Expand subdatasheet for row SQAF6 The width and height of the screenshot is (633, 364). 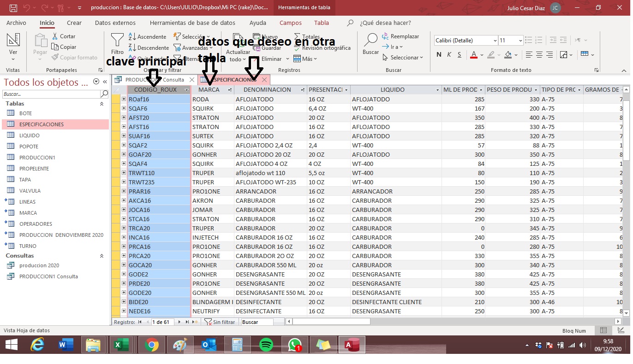click(x=124, y=108)
